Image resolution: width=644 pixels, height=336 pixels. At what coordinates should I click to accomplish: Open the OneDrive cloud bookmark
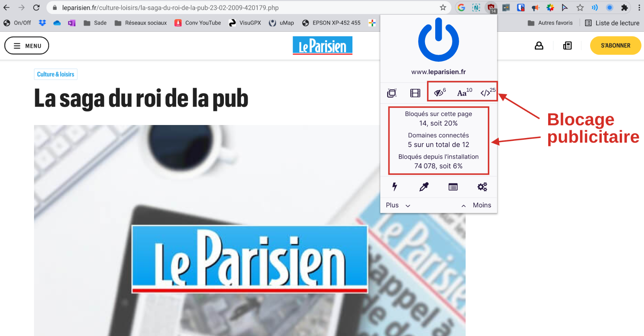click(x=57, y=23)
